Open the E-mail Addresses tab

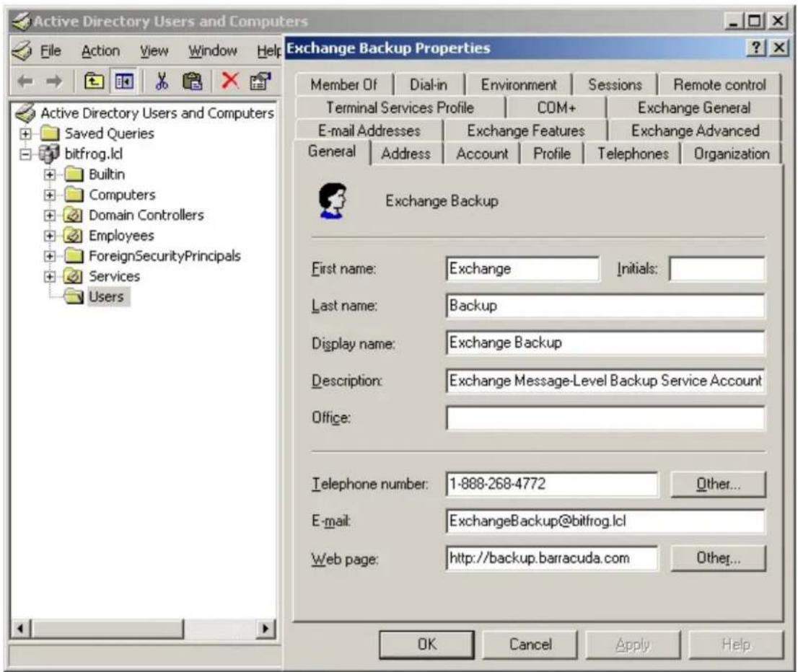pos(369,131)
